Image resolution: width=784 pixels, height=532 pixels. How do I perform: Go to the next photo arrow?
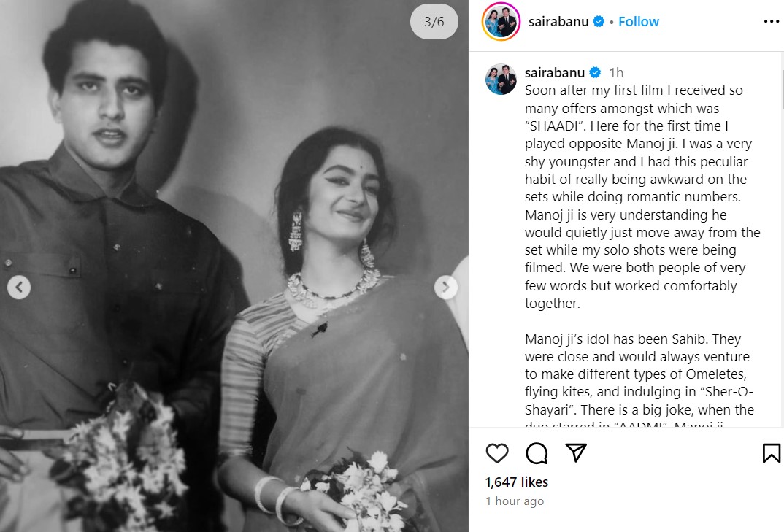(445, 288)
